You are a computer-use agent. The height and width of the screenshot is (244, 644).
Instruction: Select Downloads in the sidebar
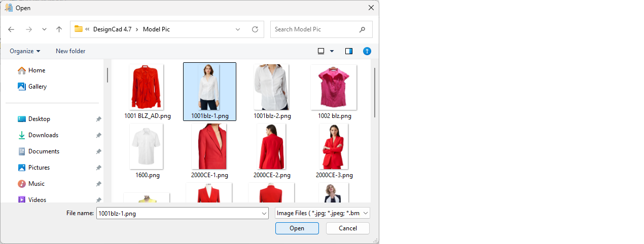[43, 135]
